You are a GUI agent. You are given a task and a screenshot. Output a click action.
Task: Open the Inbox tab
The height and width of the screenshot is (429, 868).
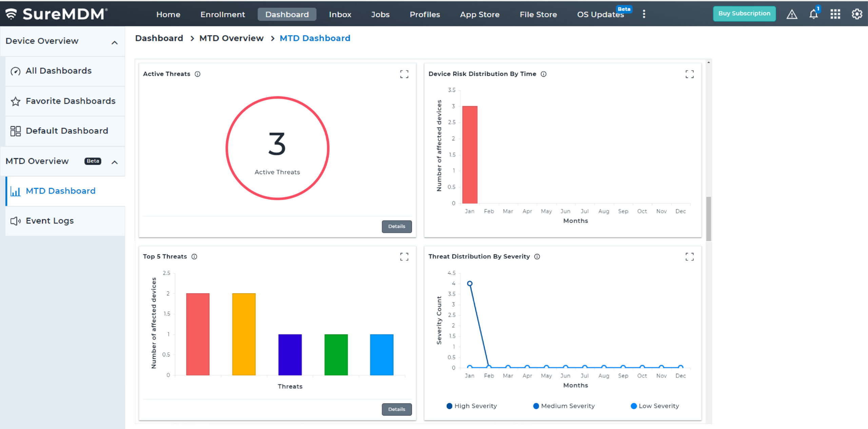click(340, 14)
